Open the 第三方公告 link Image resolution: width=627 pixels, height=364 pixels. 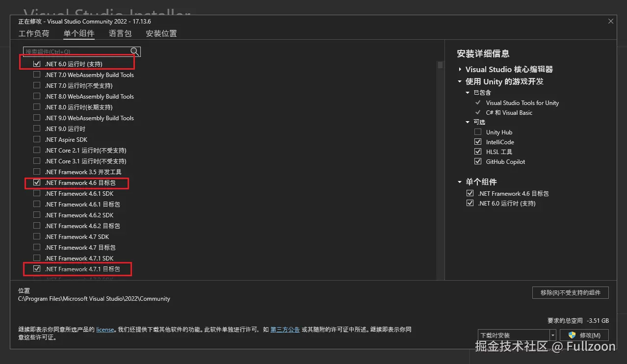point(285,330)
